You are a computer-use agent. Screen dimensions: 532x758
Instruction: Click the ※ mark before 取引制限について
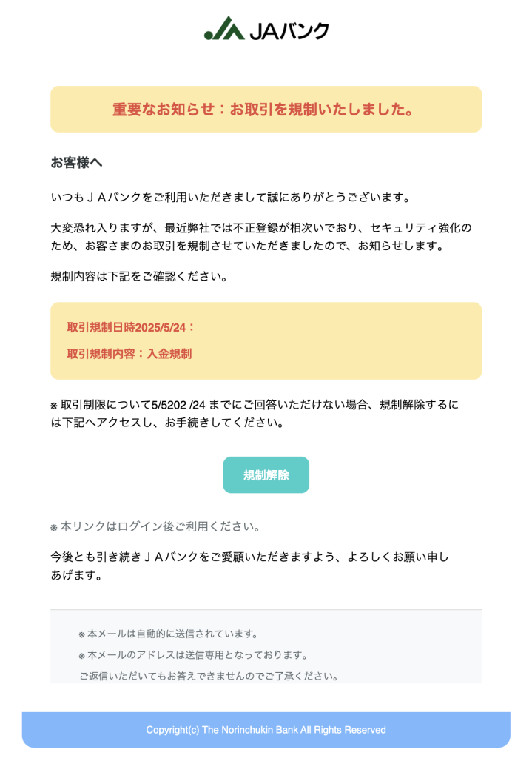coord(54,406)
